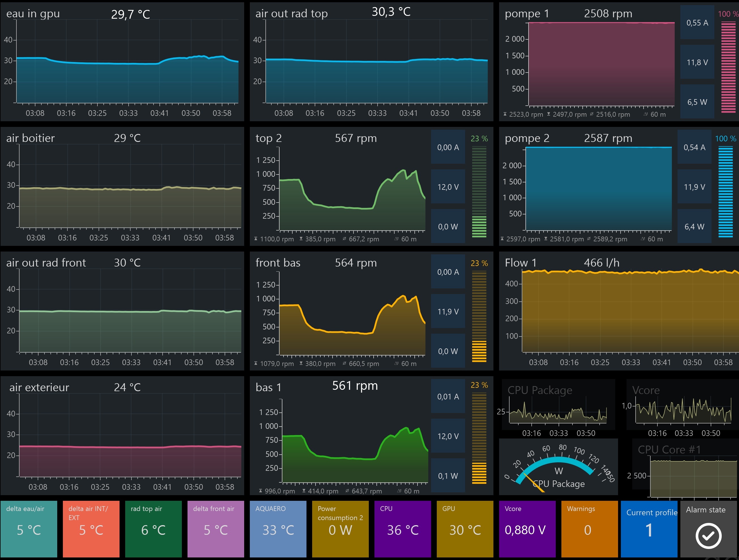Click pompe 2 blue 100% bar indicator
Image resolution: width=739 pixels, height=560 pixels.
click(x=725, y=191)
